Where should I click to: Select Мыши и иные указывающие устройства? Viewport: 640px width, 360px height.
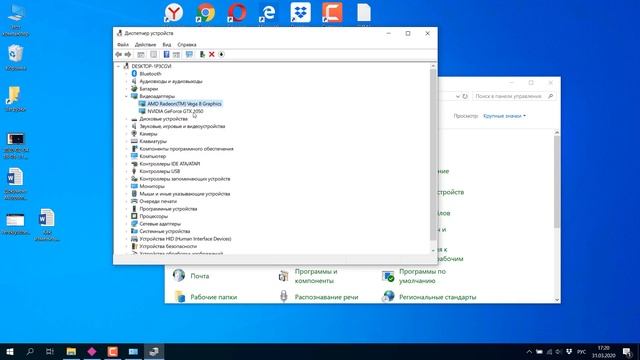click(184, 194)
